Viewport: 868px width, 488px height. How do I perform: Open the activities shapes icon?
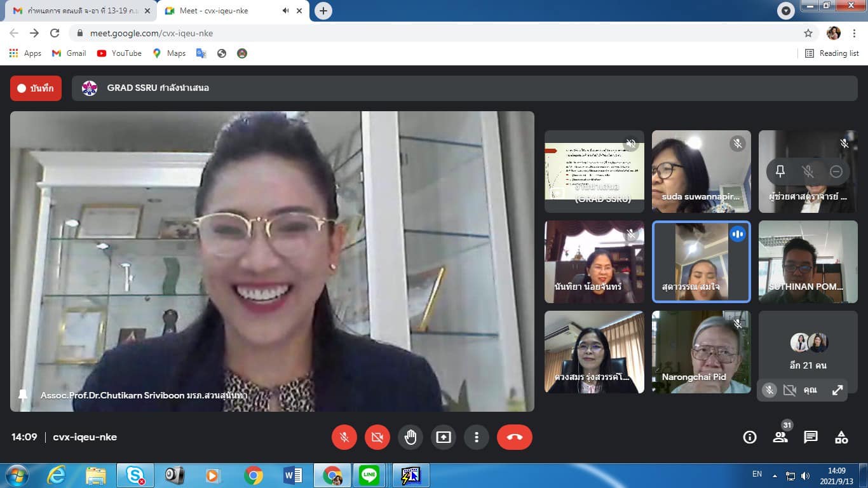841,437
